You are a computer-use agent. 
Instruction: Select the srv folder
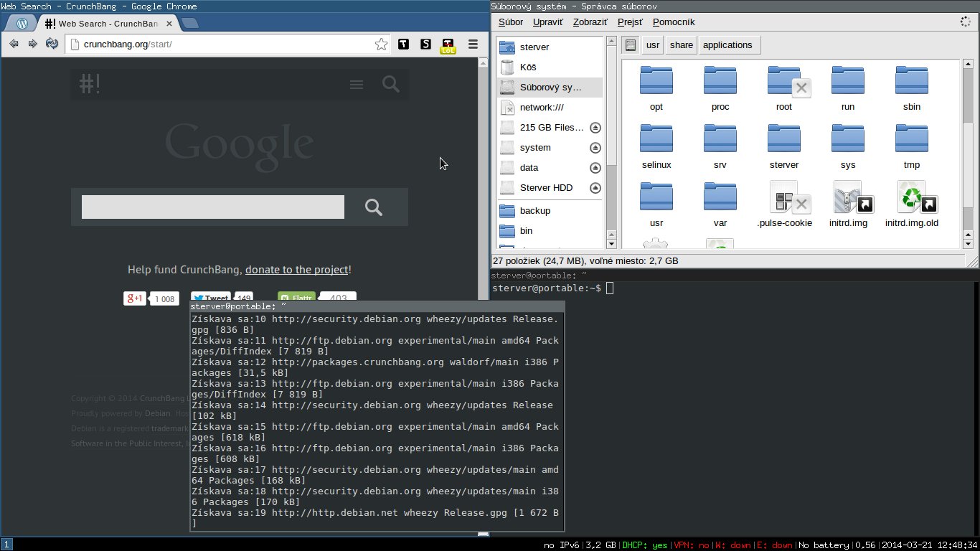pos(720,139)
